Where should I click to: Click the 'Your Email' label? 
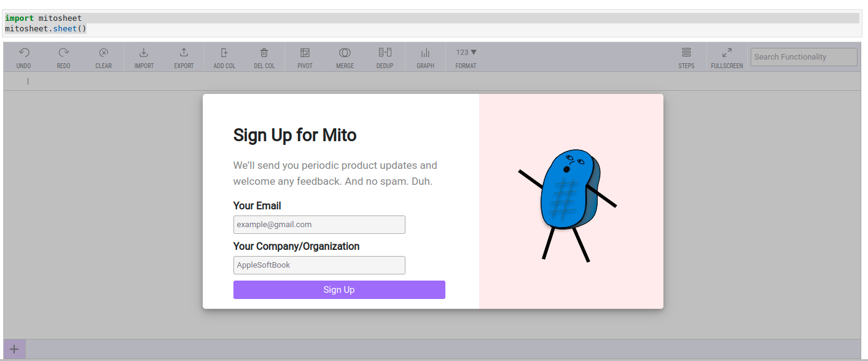pyautogui.click(x=257, y=206)
